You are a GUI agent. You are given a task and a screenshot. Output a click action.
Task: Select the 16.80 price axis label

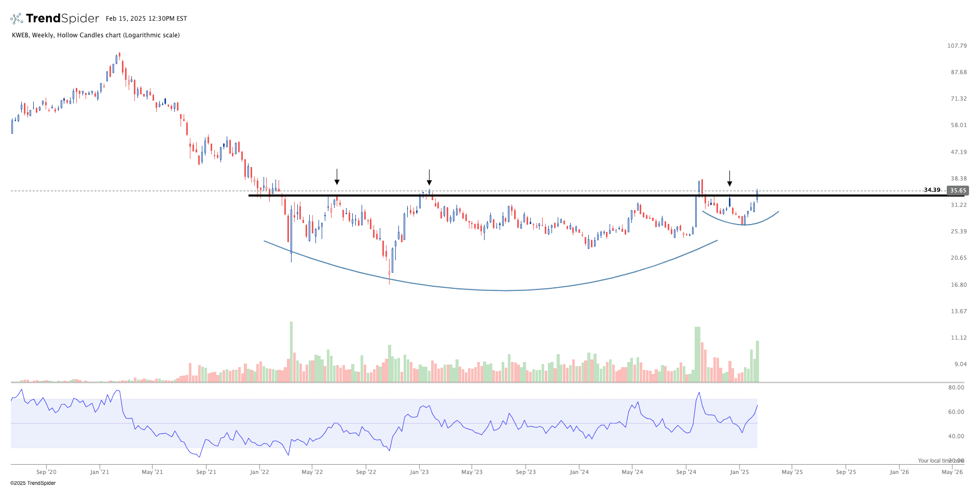coord(958,285)
